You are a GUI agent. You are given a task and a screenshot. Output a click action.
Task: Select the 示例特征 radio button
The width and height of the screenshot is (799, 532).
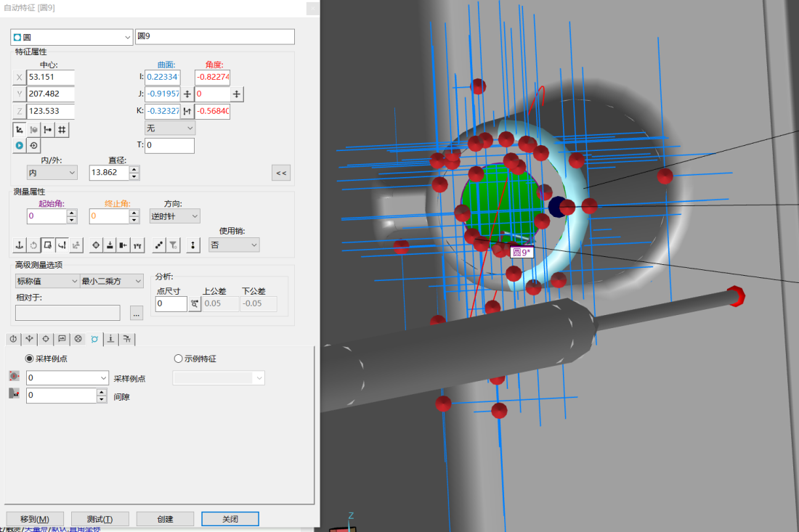pos(179,359)
